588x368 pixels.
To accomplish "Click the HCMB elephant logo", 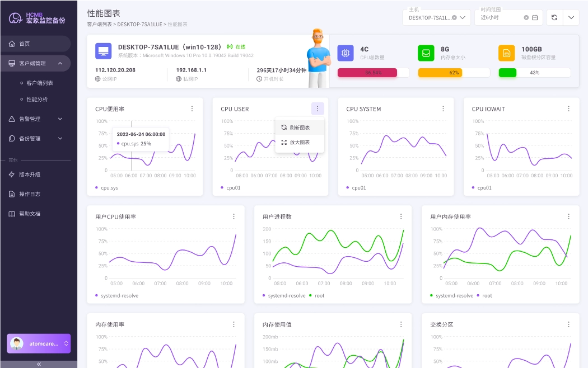I will coord(16,17).
